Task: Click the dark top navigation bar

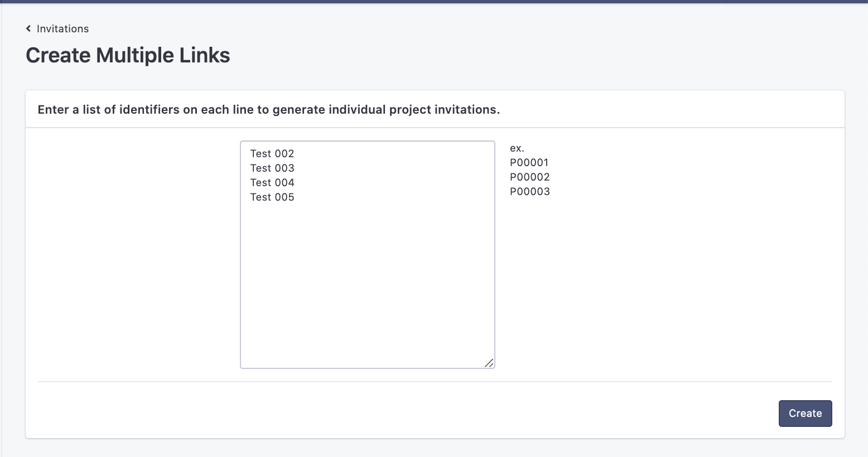Action: 434,2
